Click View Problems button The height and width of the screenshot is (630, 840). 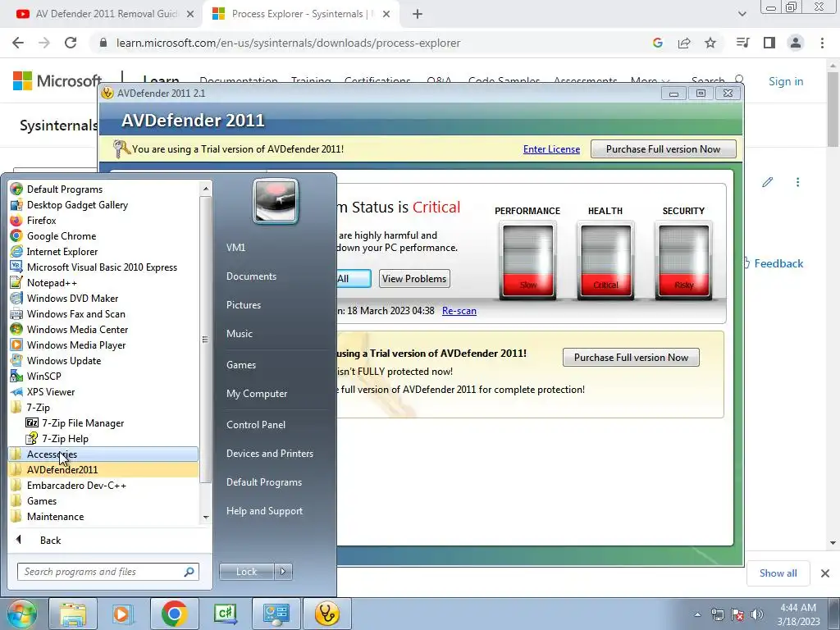coord(414,279)
